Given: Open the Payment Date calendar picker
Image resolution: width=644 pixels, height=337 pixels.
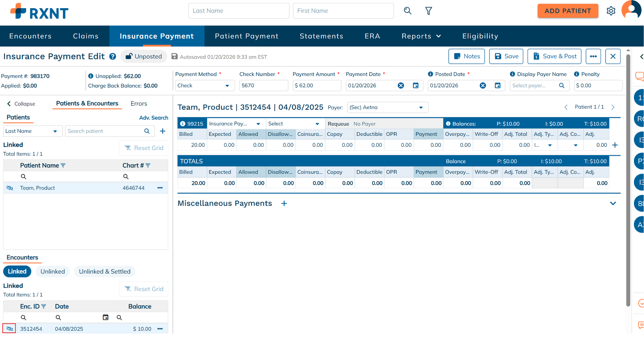Looking at the screenshot, I should point(415,86).
